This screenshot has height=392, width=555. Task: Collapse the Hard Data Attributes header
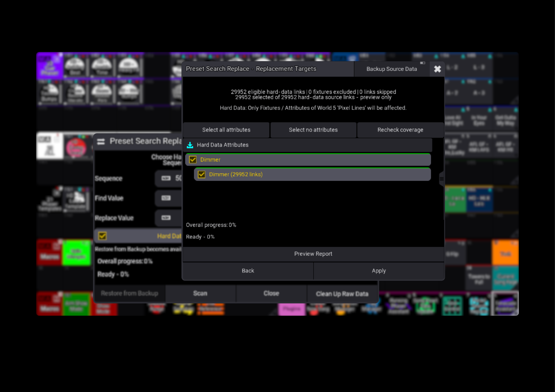307,145
